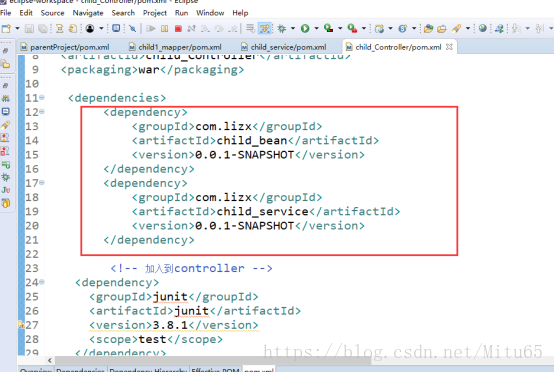The image size is (554, 372).
Task: Click child_service artifactId text on line 19
Action: pyautogui.click(x=262, y=212)
